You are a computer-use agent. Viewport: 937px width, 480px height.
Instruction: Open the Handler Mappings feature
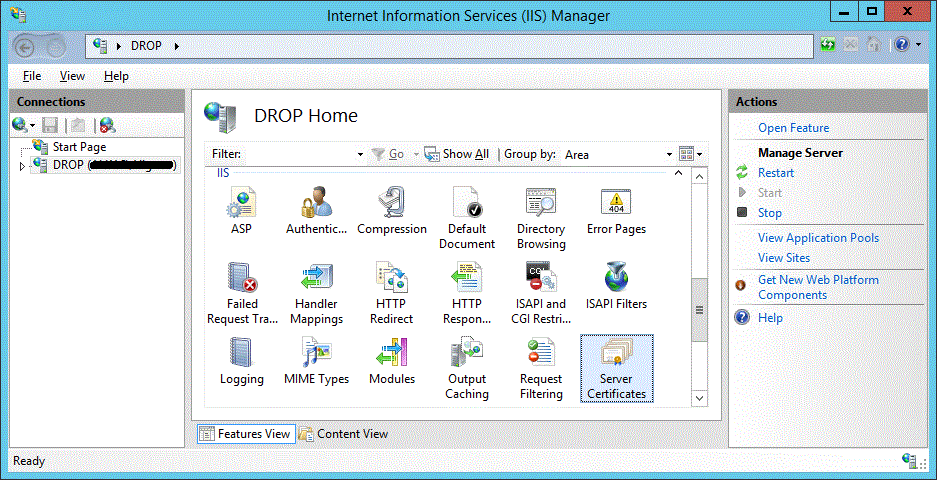coord(316,279)
